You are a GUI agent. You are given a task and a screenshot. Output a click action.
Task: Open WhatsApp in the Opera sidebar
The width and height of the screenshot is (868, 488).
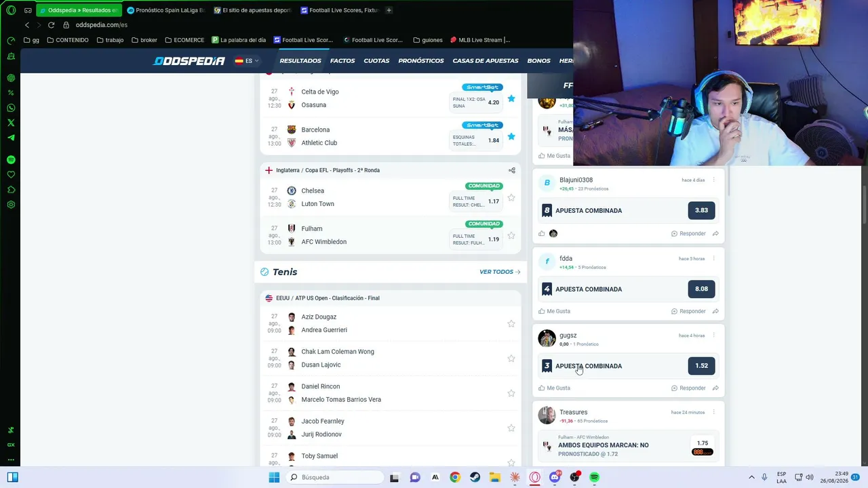pyautogui.click(x=11, y=108)
